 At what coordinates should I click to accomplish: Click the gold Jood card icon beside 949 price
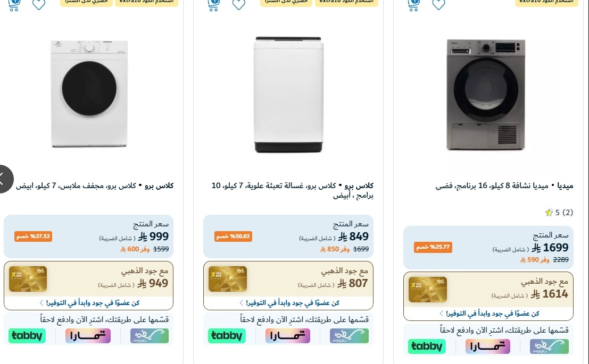(28, 278)
